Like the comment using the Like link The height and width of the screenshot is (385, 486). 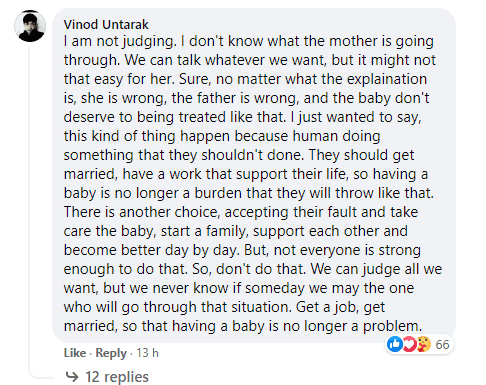point(75,353)
